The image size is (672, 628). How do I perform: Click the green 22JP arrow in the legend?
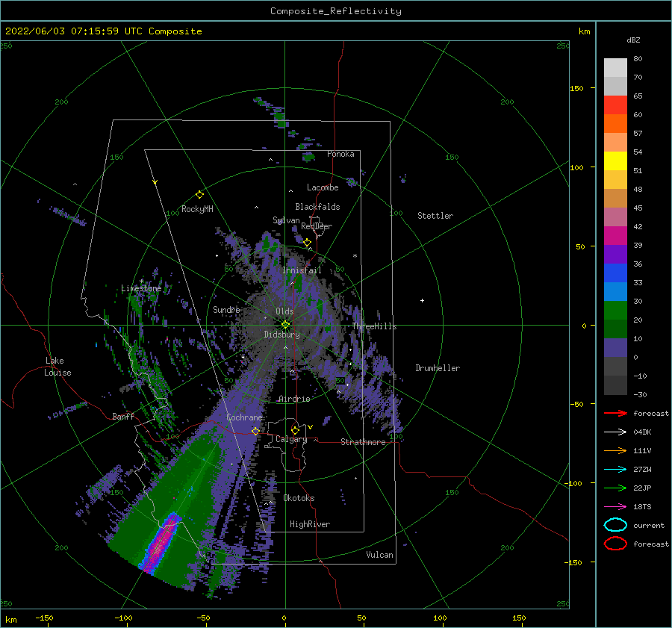click(615, 488)
